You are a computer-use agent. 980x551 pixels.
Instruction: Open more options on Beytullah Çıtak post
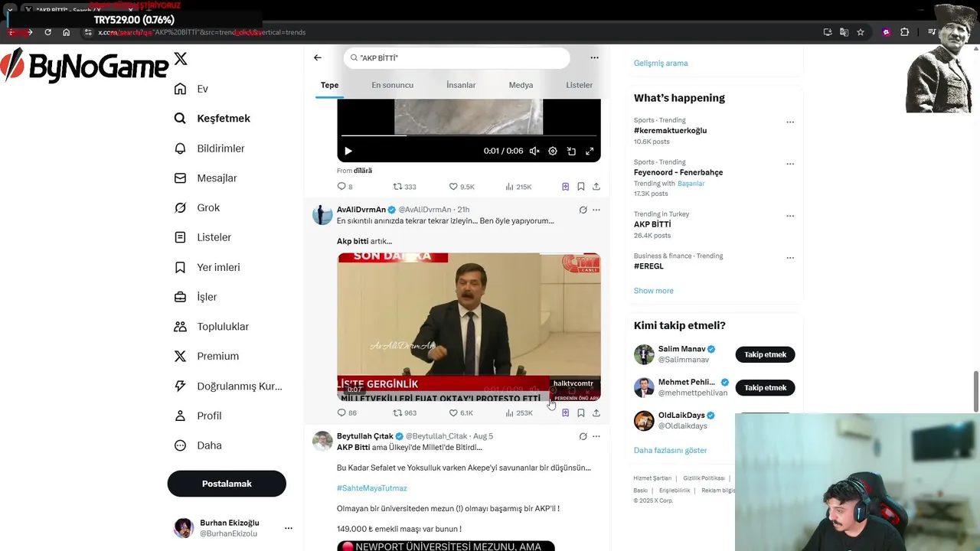[596, 436]
